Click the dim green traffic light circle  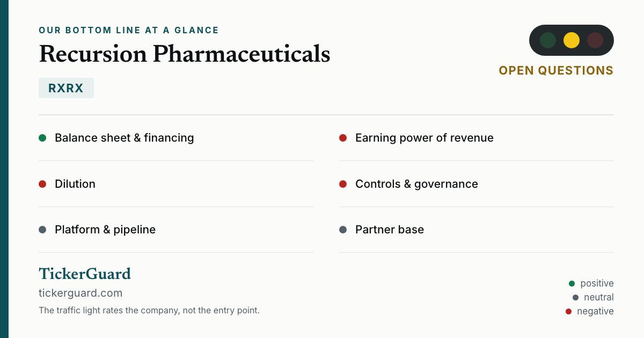click(548, 40)
